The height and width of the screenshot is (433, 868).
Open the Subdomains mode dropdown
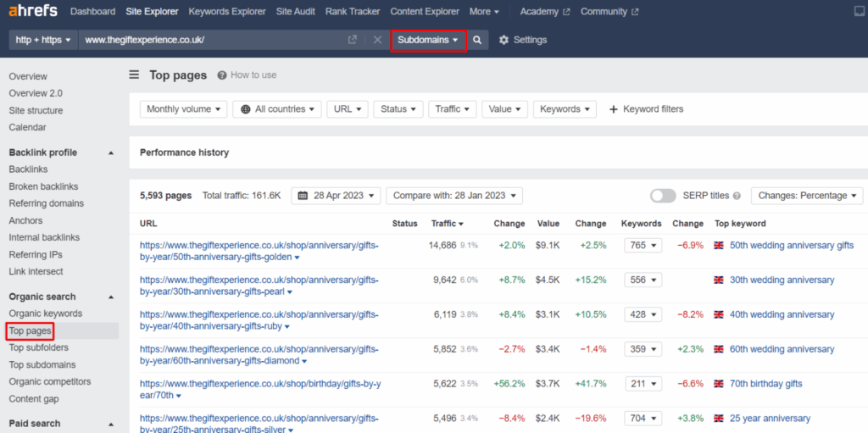[428, 40]
